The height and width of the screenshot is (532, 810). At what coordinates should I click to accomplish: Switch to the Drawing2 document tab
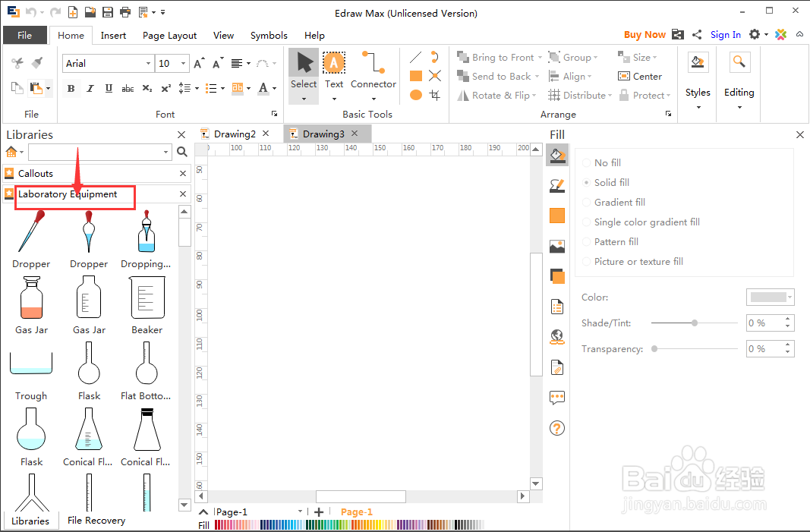pos(235,134)
